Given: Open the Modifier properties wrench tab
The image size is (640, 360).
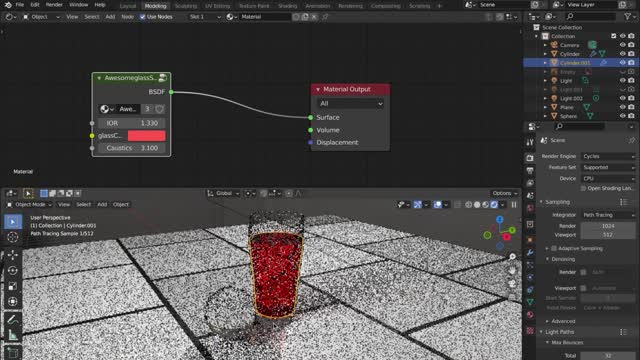Looking at the screenshot, I should click(x=530, y=253).
